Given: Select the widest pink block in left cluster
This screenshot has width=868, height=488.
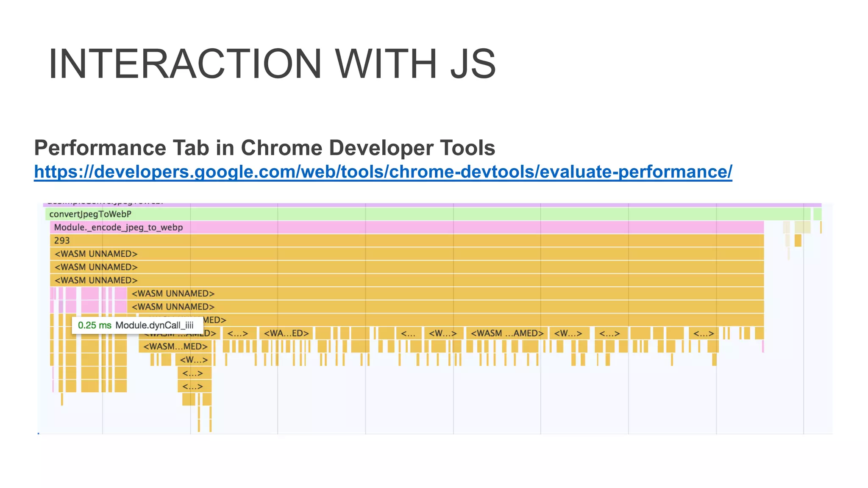Looking at the screenshot, I should (89, 294).
